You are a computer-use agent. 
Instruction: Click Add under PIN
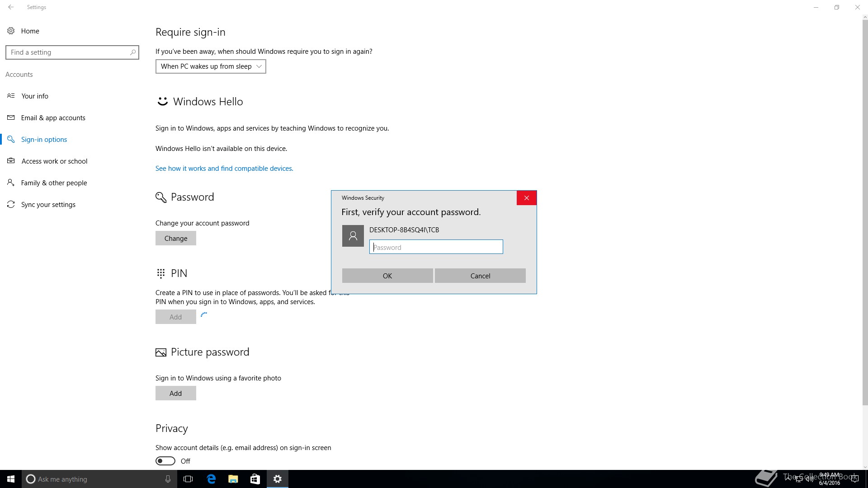click(176, 317)
